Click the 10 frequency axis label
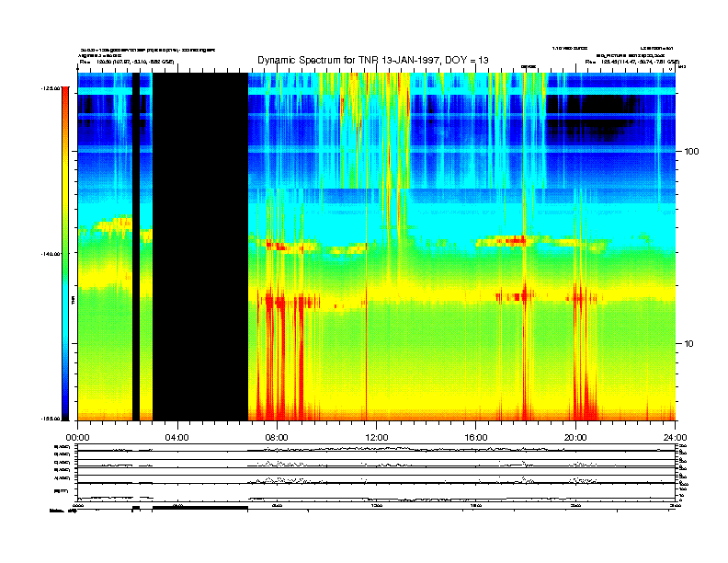Image resolution: width=728 pixels, height=563 pixels. tap(689, 344)
